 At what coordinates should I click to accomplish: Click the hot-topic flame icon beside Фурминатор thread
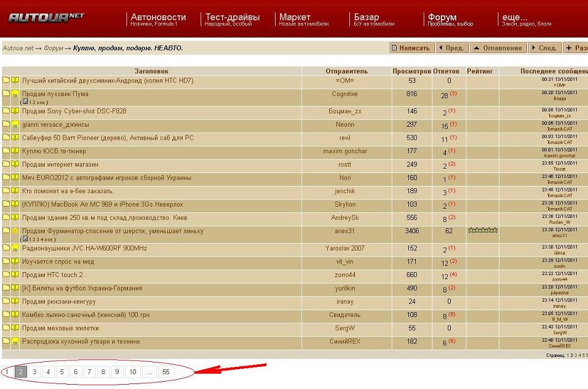pyautogui.click(x=15, y=231)
